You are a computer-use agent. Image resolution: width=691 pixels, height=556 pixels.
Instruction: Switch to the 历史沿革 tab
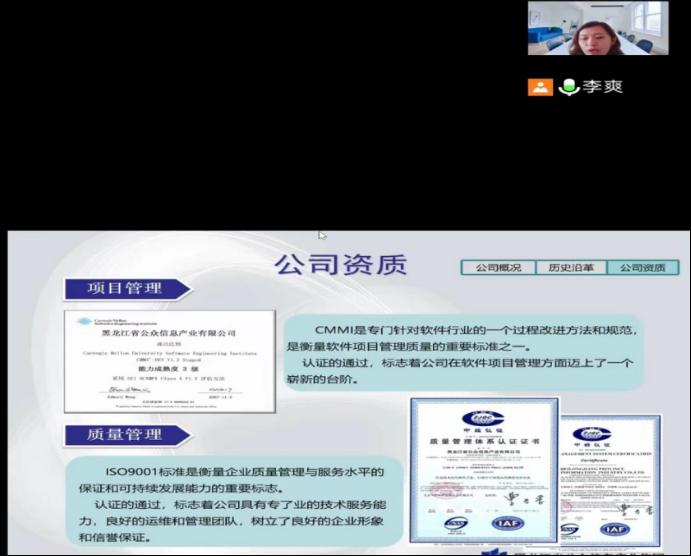tap(570, 268)
